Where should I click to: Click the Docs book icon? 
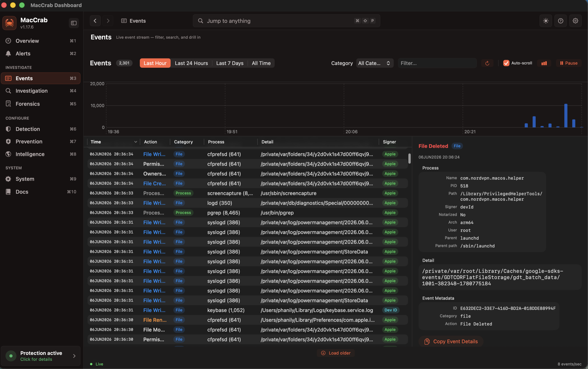[8, 192]
